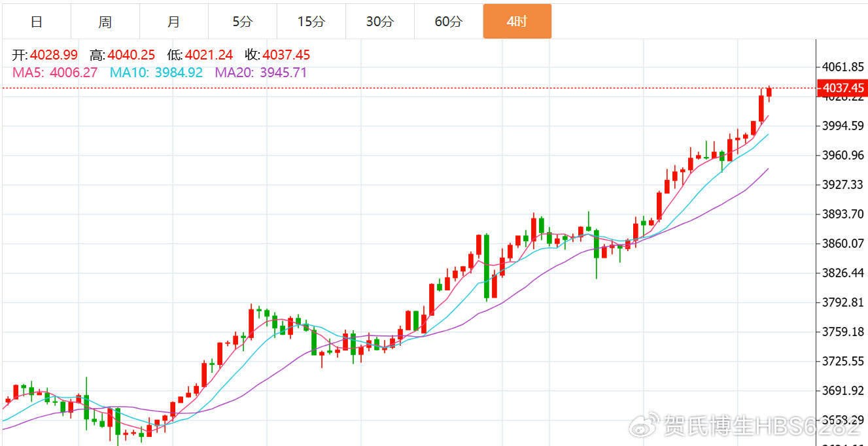Screen dimensions: 868x446
Task: Click the 高 high price 4040.25
Action: (x=131, y=55)
